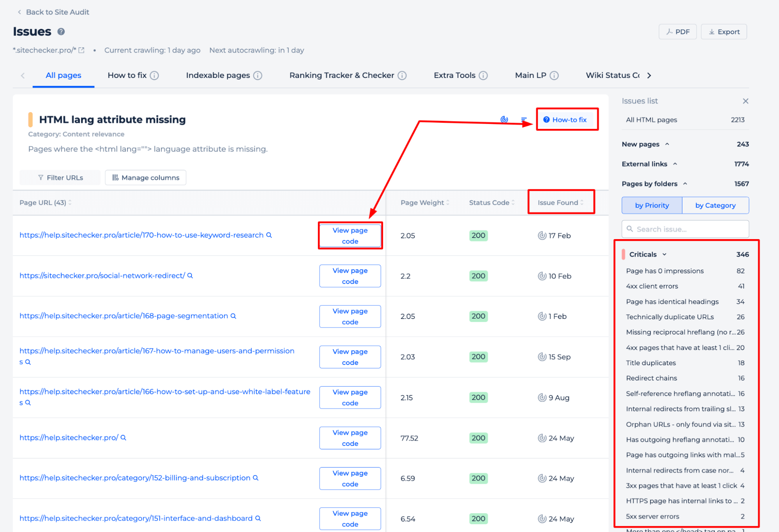Click the help icon next to Issues heading
This screenshot has height=532, width=779.
(61, 32)
